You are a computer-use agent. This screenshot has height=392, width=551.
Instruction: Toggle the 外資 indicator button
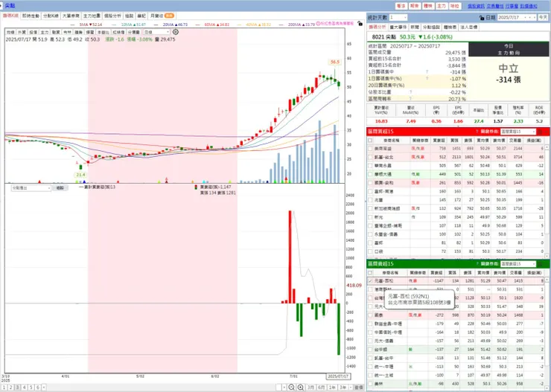click(22, 32)
